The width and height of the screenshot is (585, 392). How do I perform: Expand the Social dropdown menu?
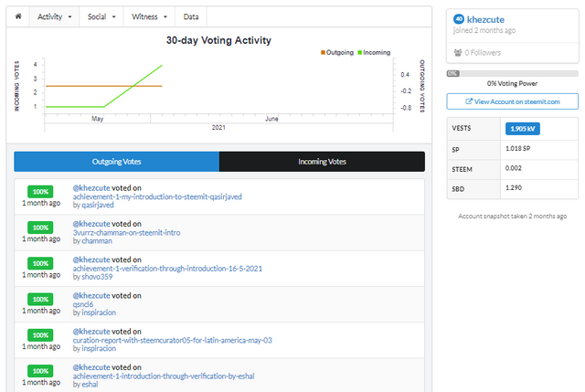101,16
